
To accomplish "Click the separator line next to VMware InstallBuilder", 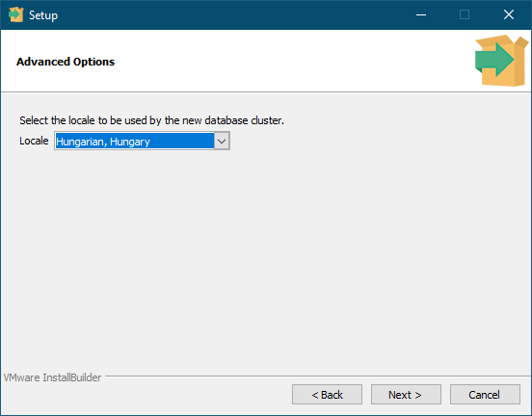I will pyautogui.click(x=318, y=376).
